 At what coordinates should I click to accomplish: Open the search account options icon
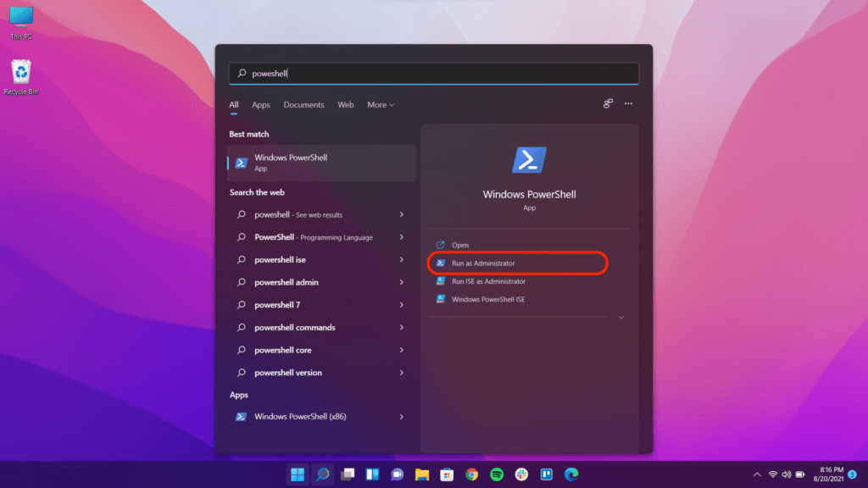click(608, 103)
